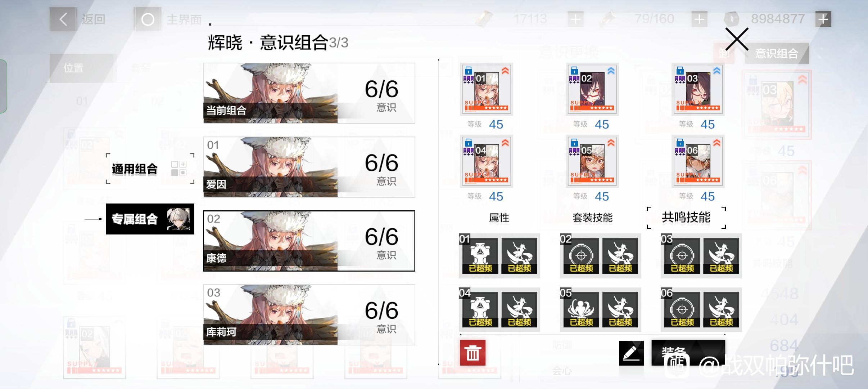Switch to the 属性 tab
Screen dimensions: 868x389
point(499,218)
